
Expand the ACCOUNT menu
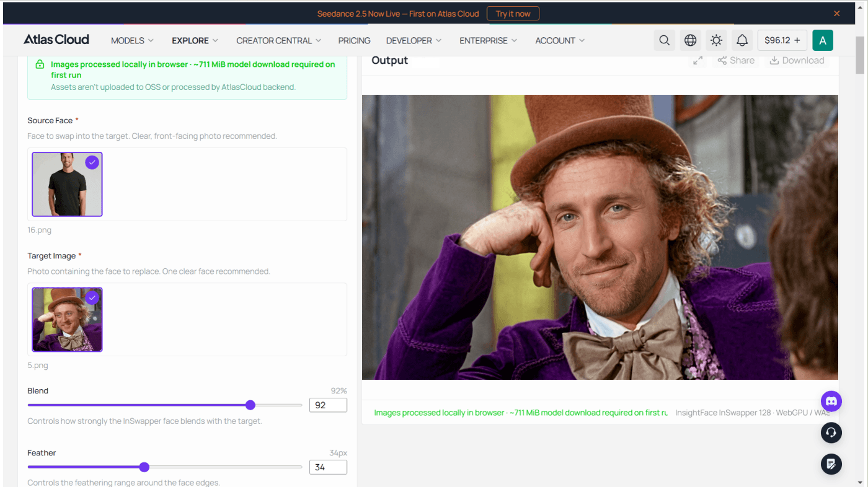(x=560, y=40)
